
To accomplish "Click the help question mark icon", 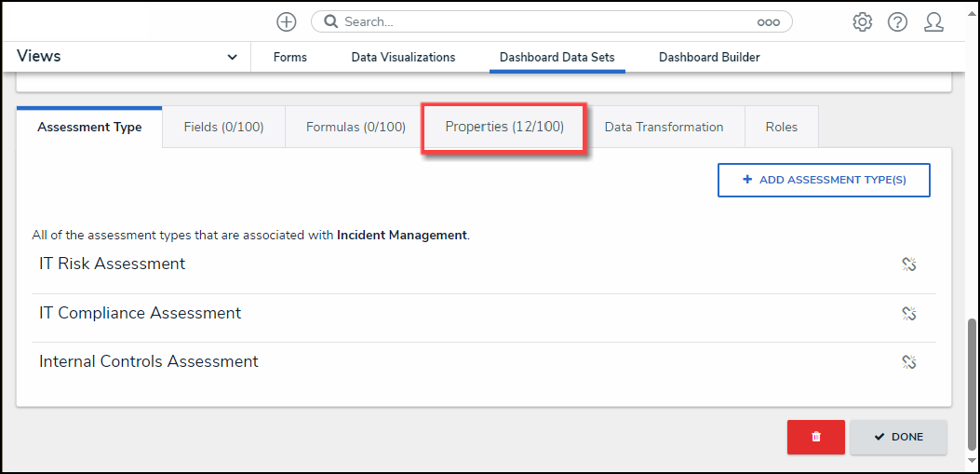I will coord(897,21).
